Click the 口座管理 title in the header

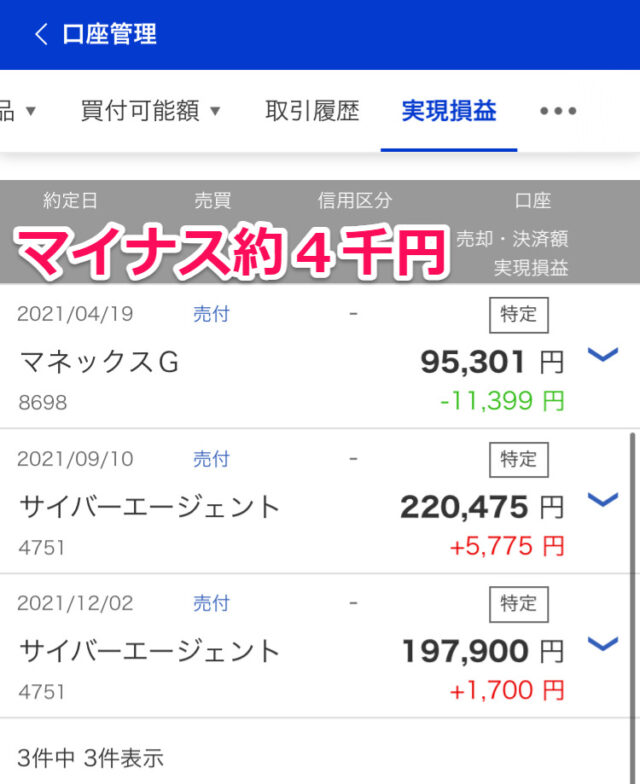(x=110, y=34)
